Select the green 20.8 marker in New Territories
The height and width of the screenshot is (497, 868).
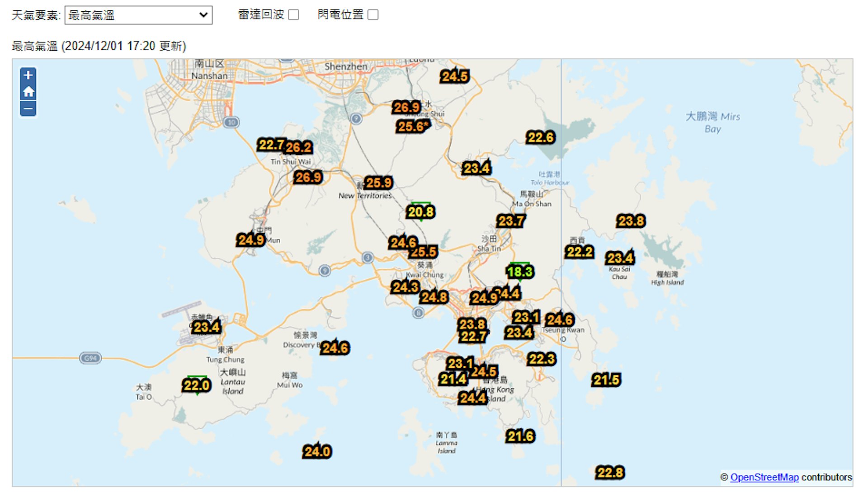(420, 211)
